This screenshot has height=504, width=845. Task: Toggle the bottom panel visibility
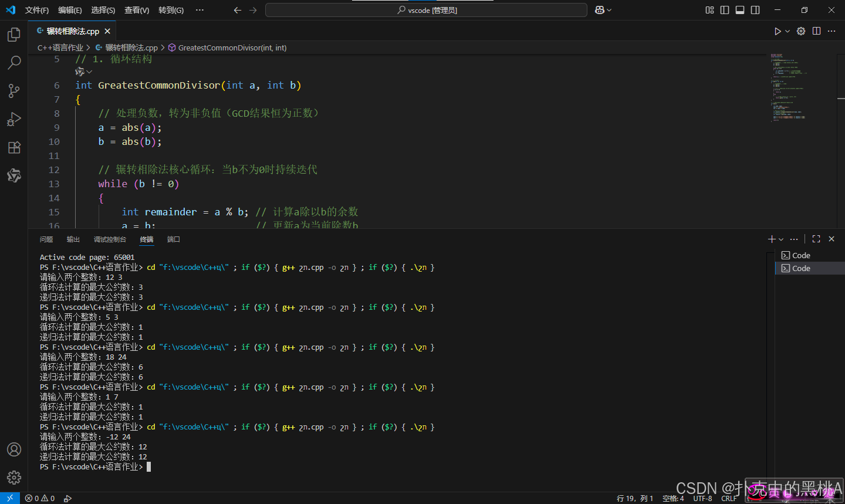(x=740, y=10)
